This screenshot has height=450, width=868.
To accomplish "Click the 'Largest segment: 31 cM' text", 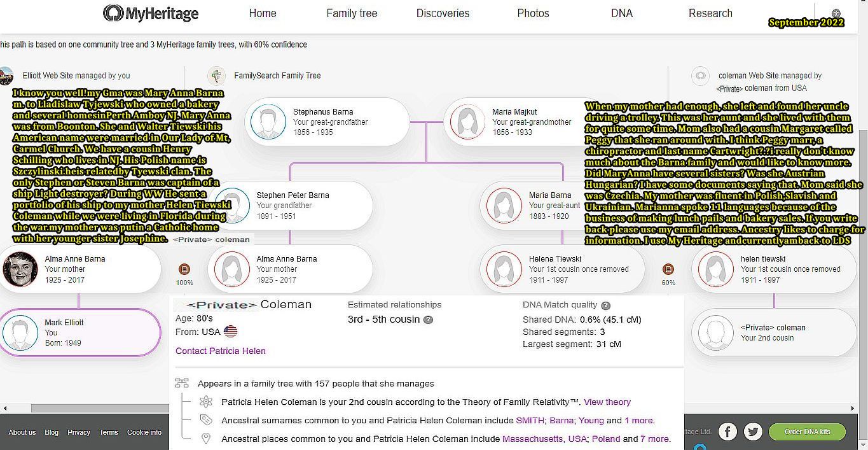I will (572, 344).
